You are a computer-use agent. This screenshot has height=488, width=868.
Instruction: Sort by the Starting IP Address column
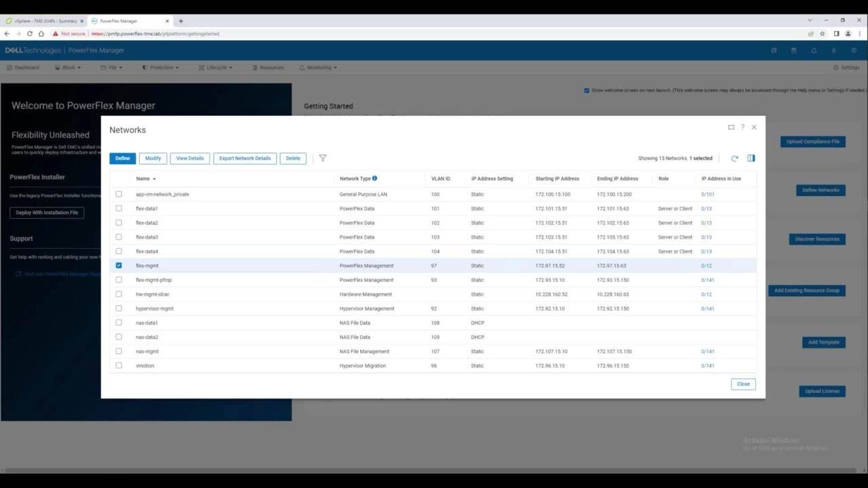tap(557, 179)
